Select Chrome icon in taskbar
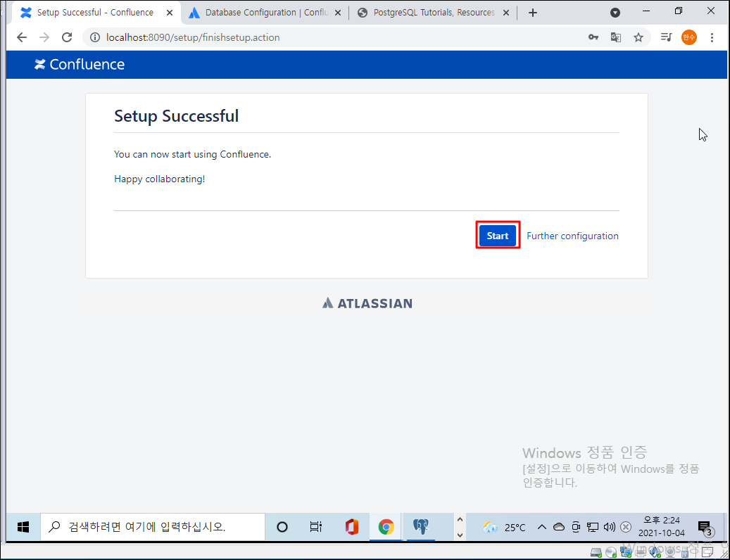This screenshot has width=730, height=560. point(386,527)
